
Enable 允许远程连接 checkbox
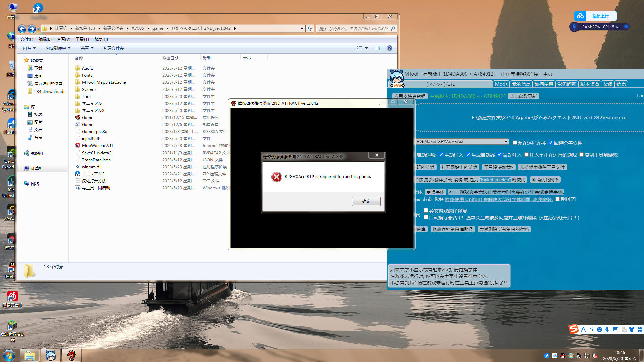pyautogui.click(x=515, y=143)
